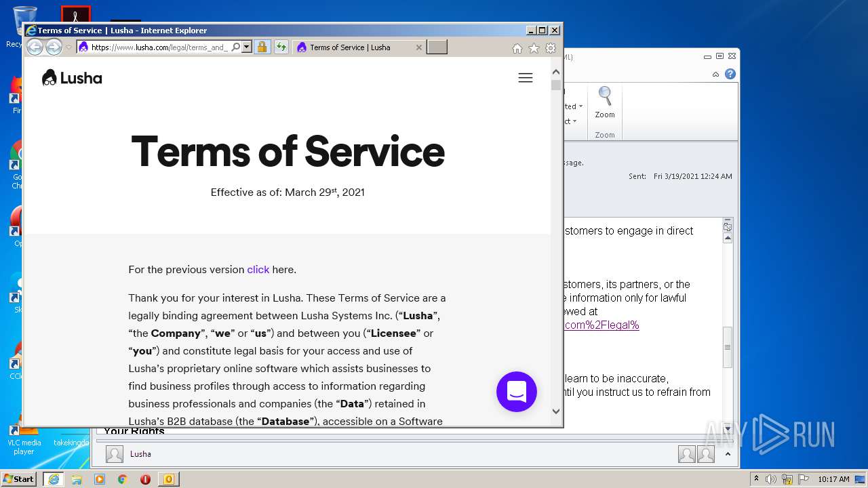Click the '.com%2Flegal%' link in Outlook message
Viewport: 868px width, 488px height.
[601, 325]
